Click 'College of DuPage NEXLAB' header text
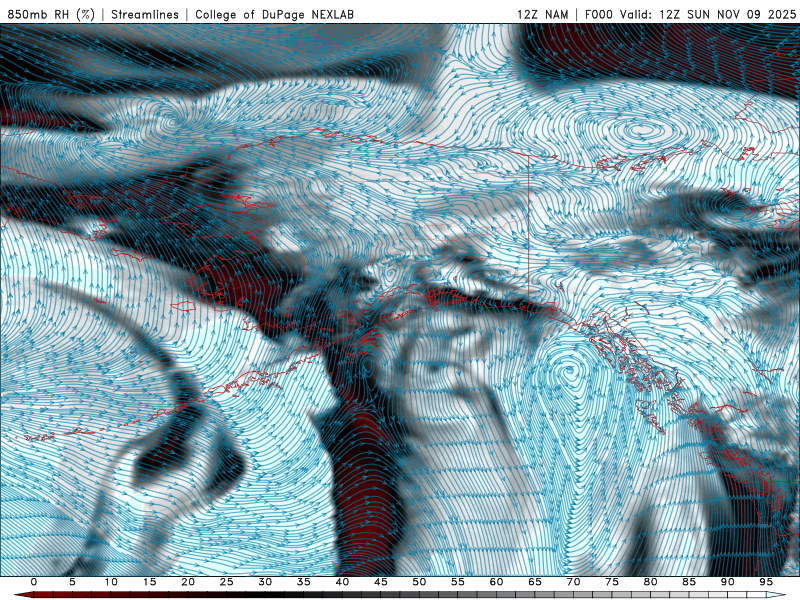Image resolution: width=800 pixels, height=600 pixels. pyautogui.click(x=274, y=14)
